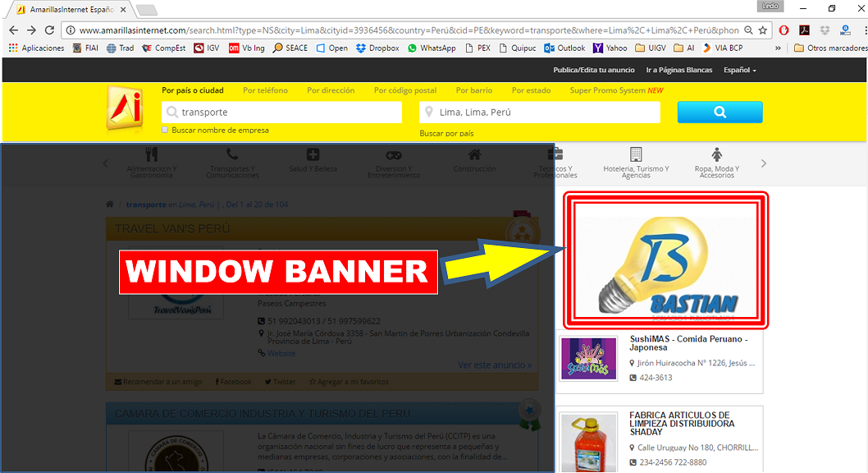Expand the Español language dropdown

(x=739, y=71)
